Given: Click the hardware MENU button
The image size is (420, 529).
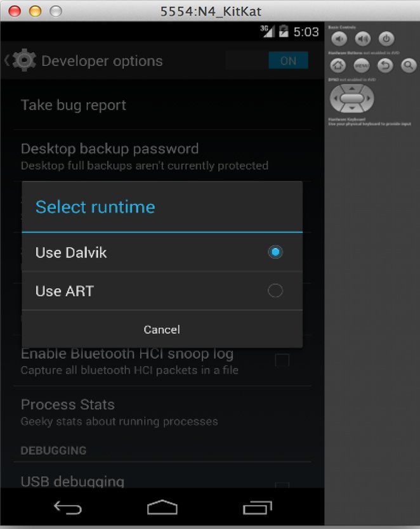Looking at the screenshot, I should pos(362,65).
